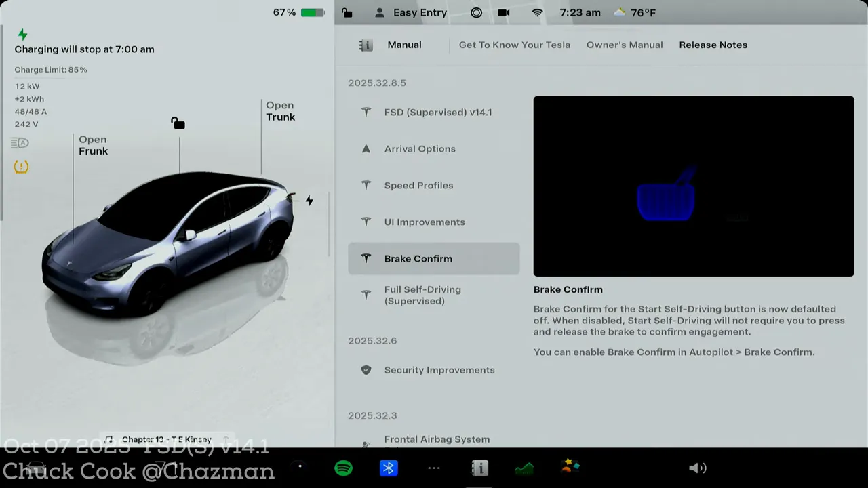The height and width of the screenshot is (488, 868).
Task: Tap the Bluetooth icon in the dock
Action: pos(389,468)
